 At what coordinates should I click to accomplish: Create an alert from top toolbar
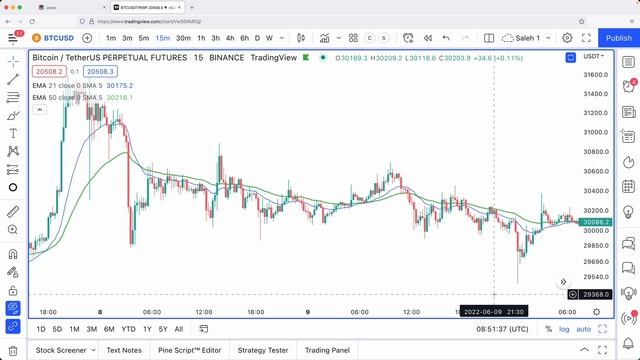pyautogui.click(x=408, y=38)
